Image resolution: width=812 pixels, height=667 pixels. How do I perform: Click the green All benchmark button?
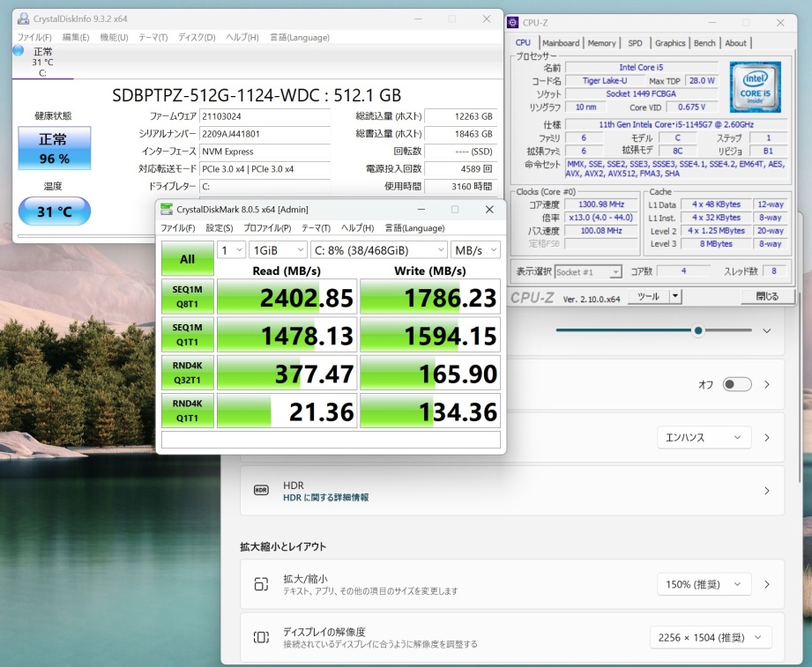click(x=187, y=259)
